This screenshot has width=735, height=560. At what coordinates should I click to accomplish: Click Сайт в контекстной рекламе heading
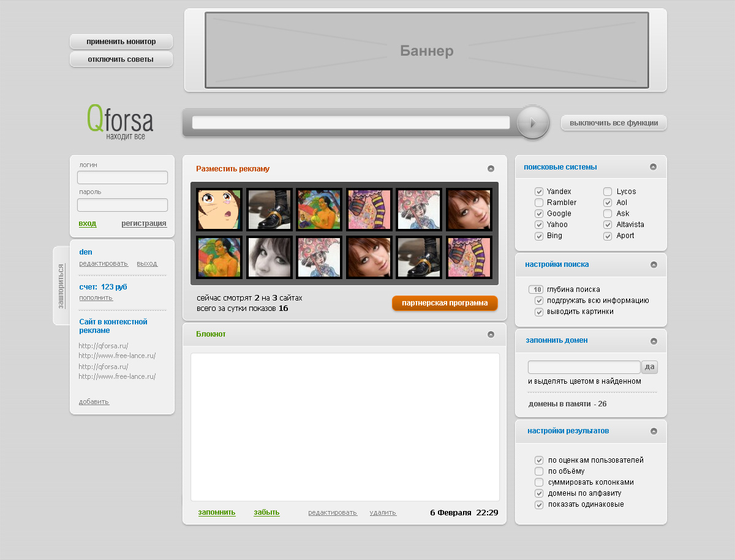click(x=113, y=326)
